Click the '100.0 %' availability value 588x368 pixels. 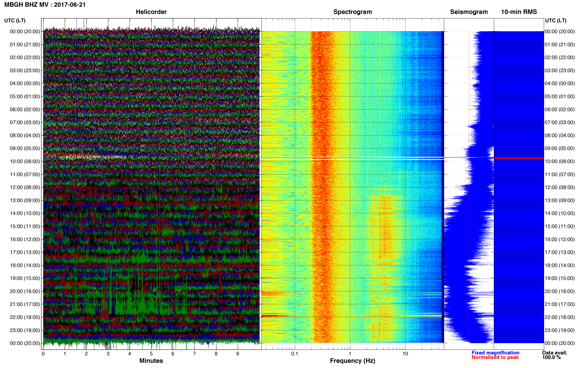pos(551,357)
